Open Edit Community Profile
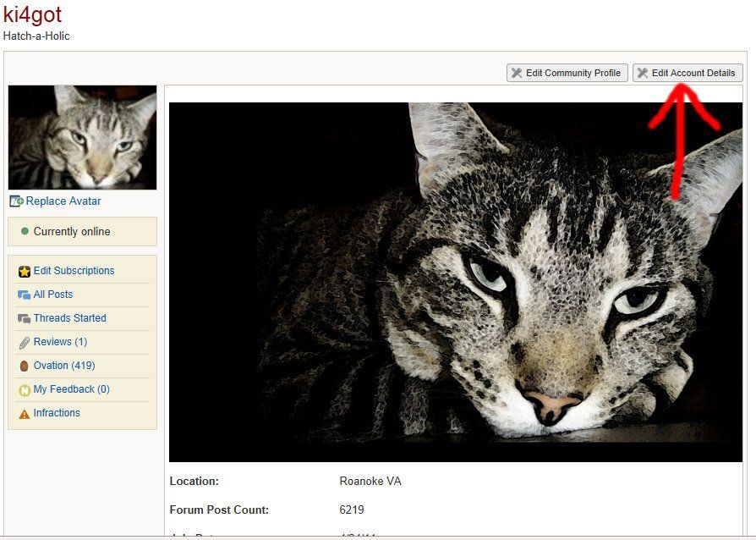This screenshot has width=756, height=540. pos(572,73)
